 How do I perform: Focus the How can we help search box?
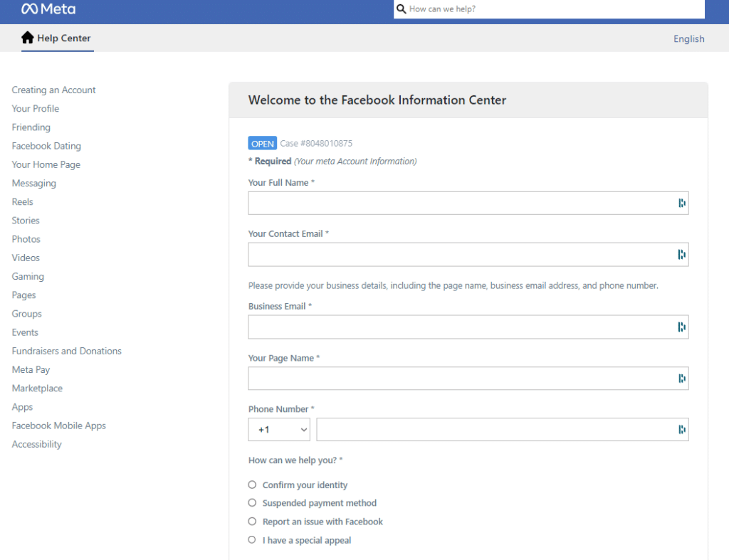[x=549, y=9]
